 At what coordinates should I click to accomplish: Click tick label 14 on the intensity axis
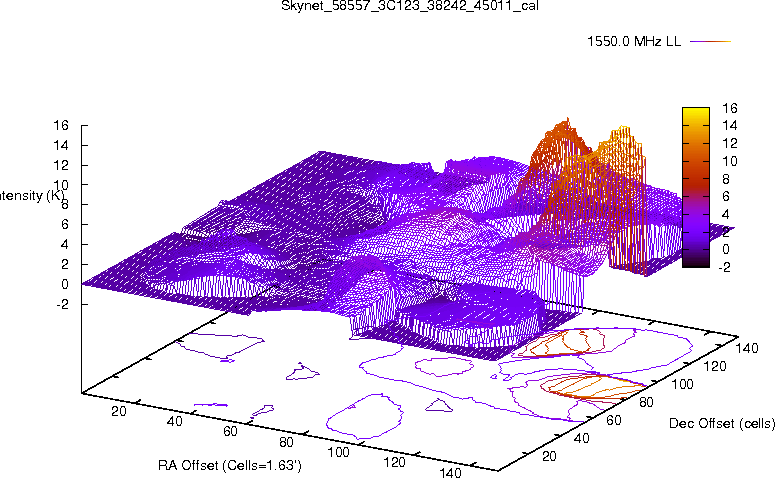[x=61, y=145]
